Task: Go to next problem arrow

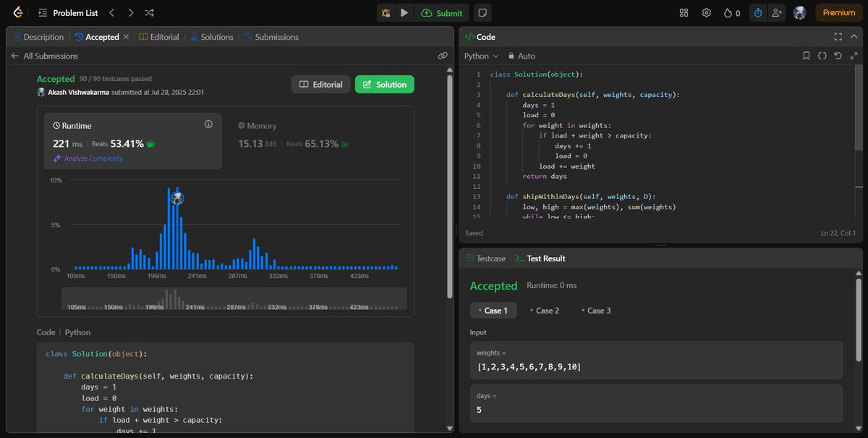Action: (x=130, y=13)
